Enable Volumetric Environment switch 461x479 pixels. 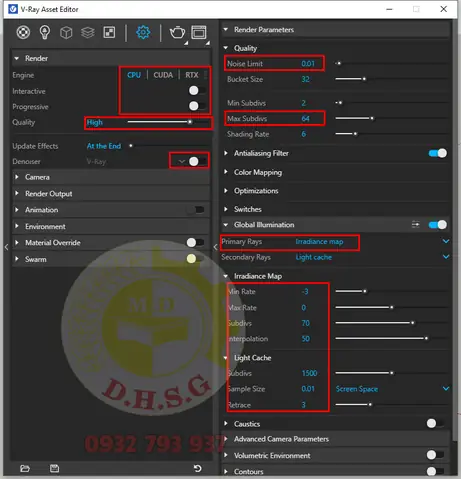point(435,455)
